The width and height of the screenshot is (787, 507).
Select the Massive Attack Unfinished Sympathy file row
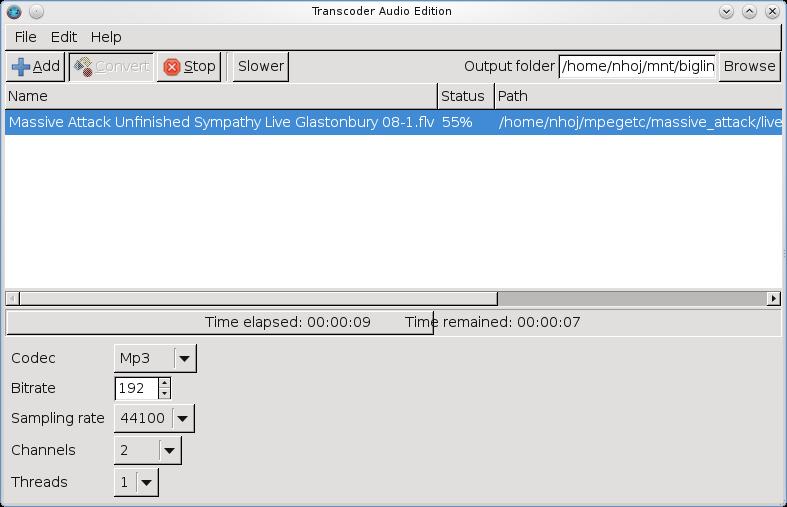pyautogui.click(x=394, y=122)
